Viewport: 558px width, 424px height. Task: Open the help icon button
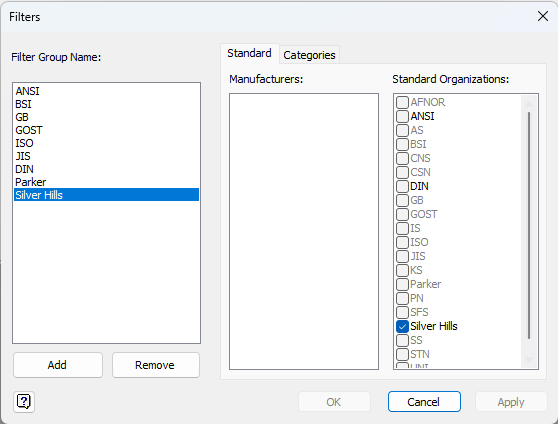(x=24, y=402)
